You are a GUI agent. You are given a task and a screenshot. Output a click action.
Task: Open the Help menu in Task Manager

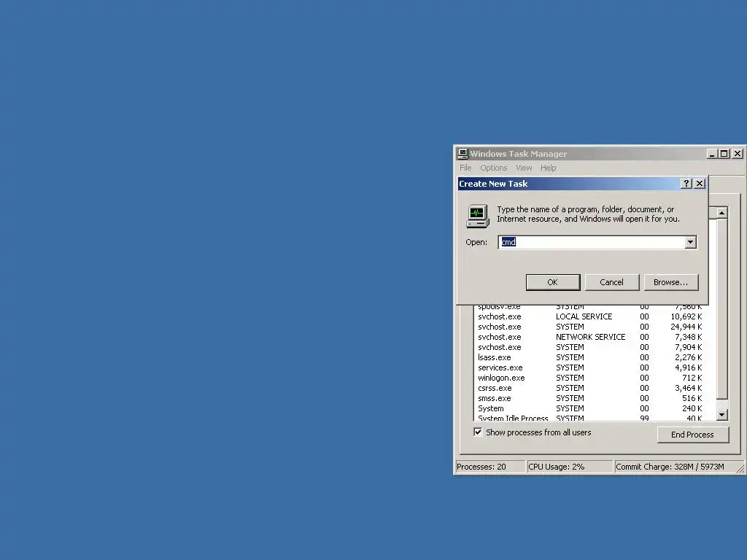[548, 168]
